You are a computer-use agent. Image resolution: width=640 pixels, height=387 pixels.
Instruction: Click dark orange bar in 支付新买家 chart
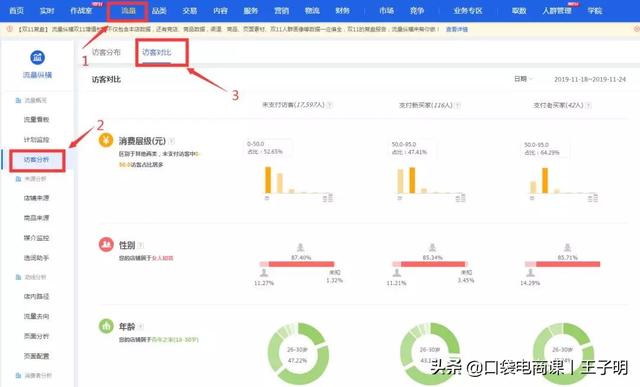point(412,180)
